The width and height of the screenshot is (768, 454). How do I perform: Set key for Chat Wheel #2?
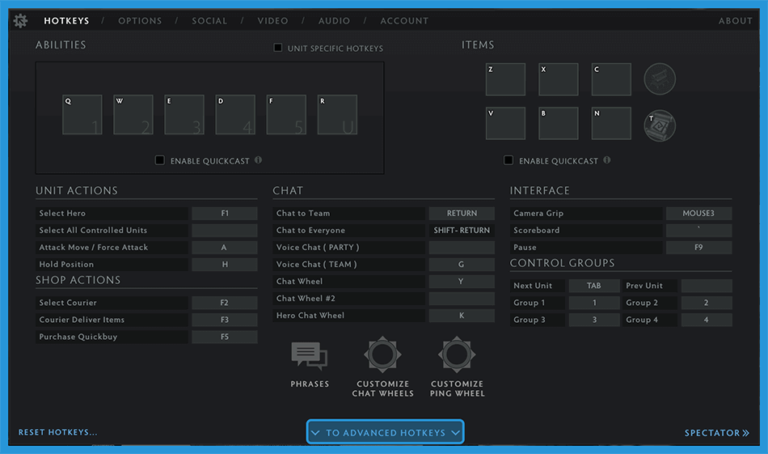click(x=461, y=298)
